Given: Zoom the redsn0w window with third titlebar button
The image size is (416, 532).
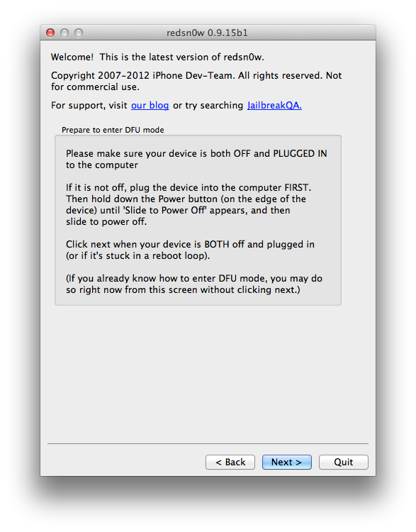Looking at the screenshot, I should coord(79,33).
